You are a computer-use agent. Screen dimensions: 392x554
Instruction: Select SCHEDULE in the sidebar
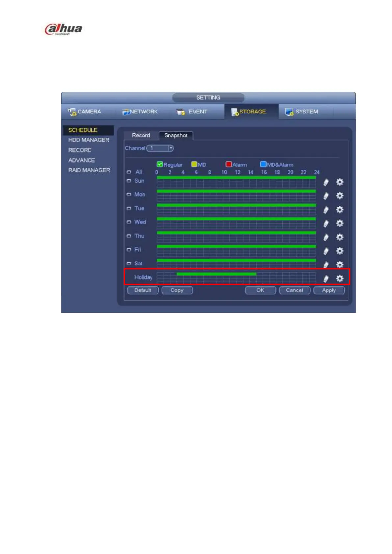88,130
